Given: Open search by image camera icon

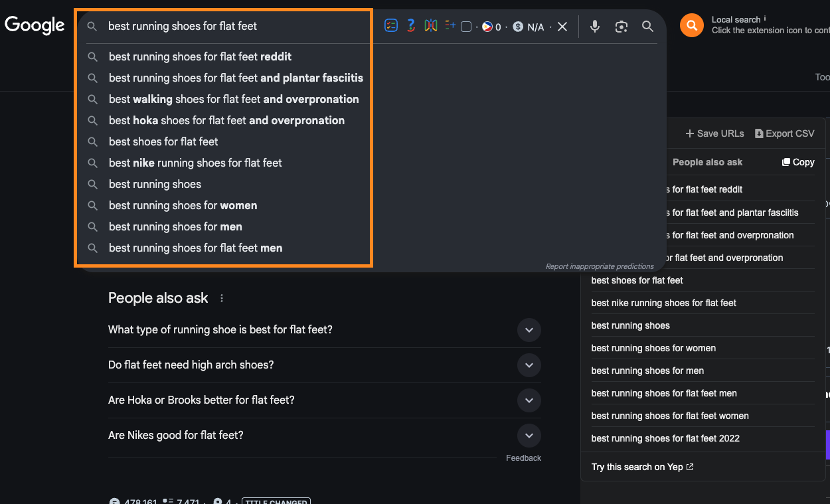Looking at the screenshot, I should pyautogui.click(x=622, y=27).
